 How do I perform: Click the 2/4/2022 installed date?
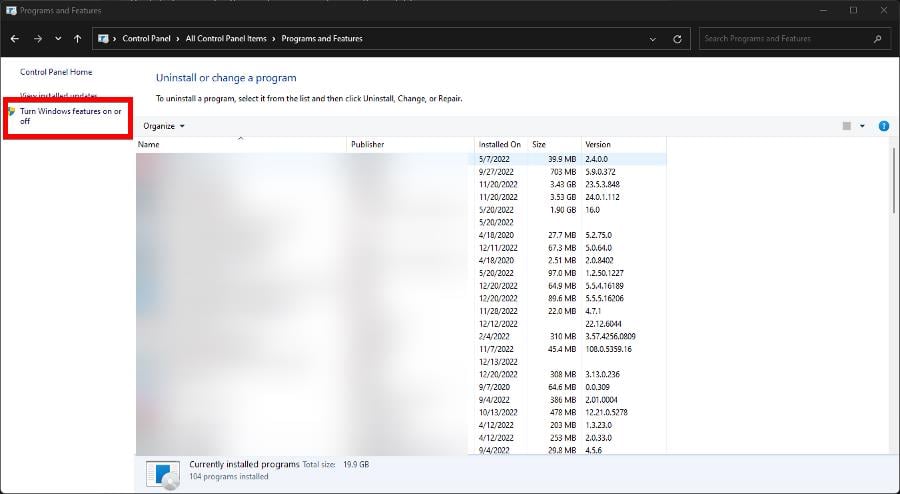pyautogui.click(x=494, y=336)
